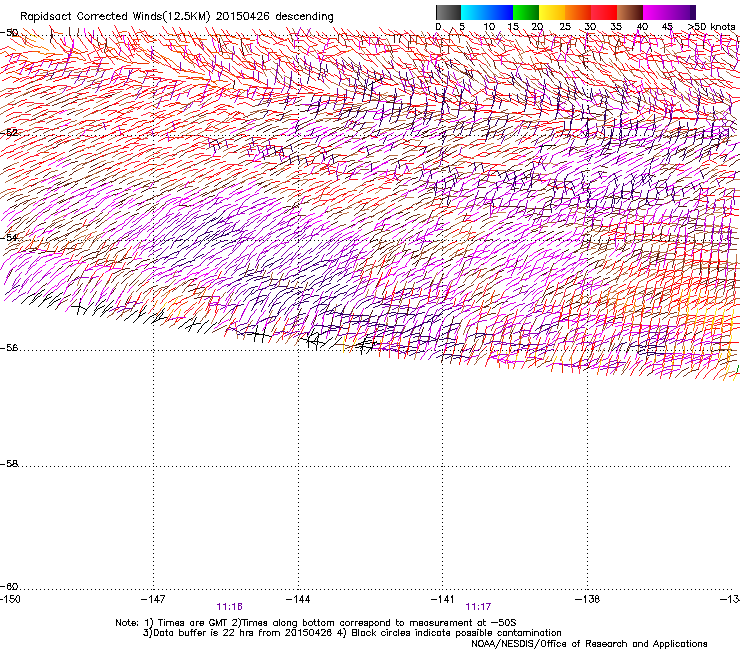The width and height of the screenshot is (740, 650).
Task: Click the legend label '40'
Action: [642, 27]
